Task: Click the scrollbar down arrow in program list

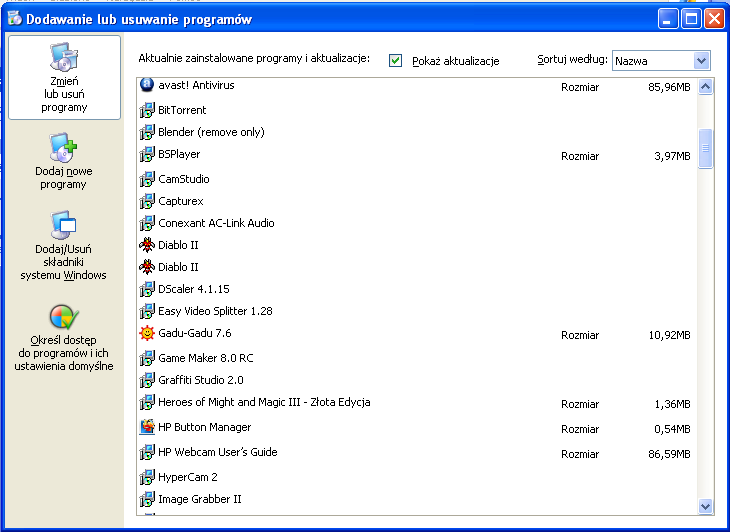Action: [x=705, y=507]
